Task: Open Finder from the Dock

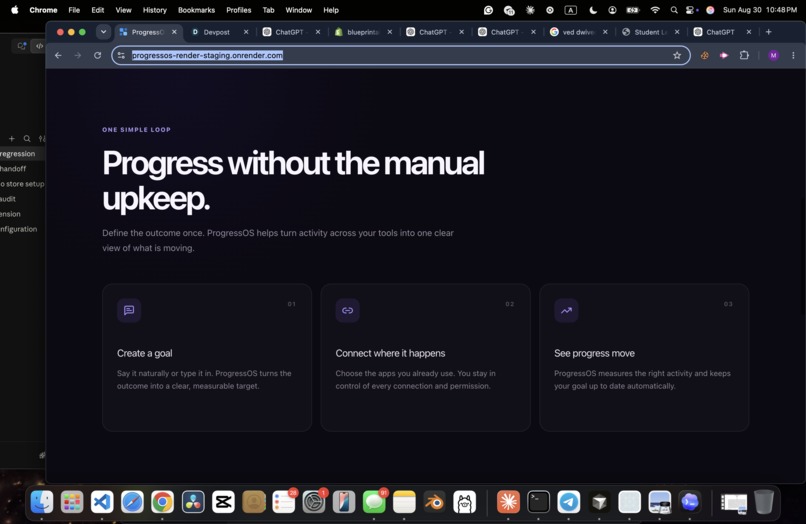Action: [42, 501]
